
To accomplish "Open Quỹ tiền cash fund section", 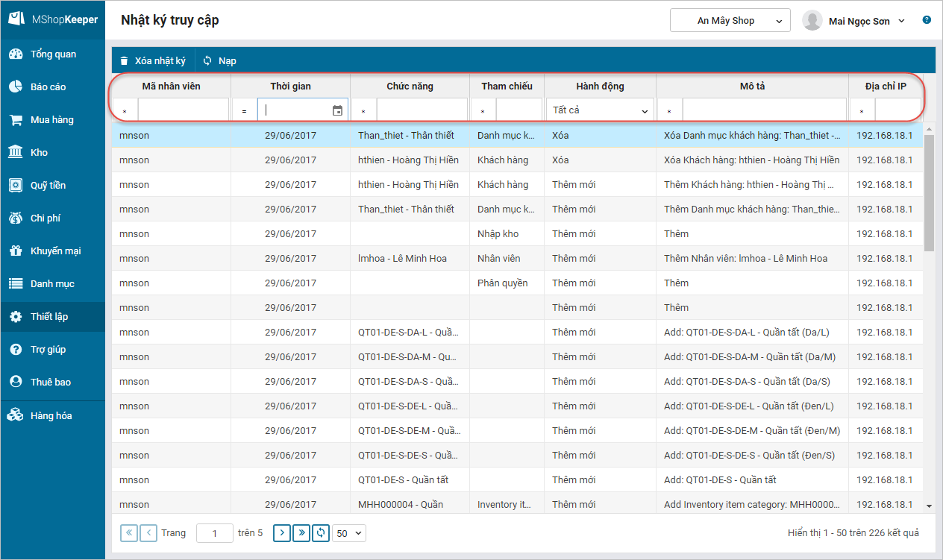I will (x=52, y=185).
